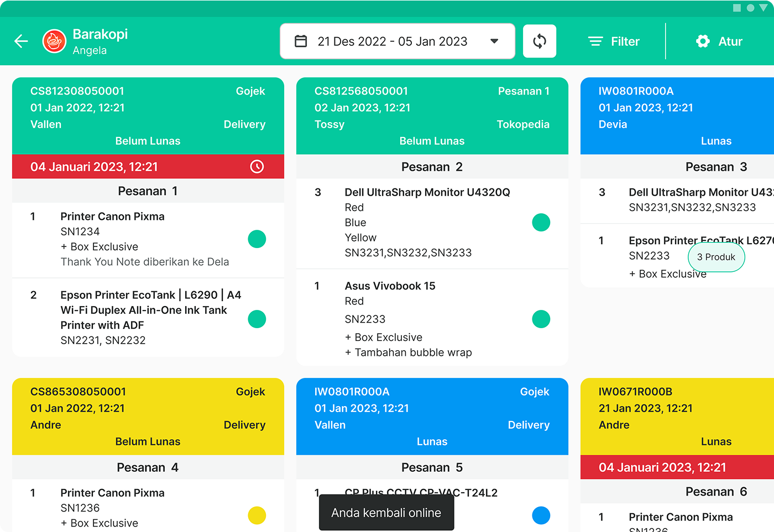Click Belum Lunas status on Andre's order
This screenshot has width=774, height=532.
(148, 441)
